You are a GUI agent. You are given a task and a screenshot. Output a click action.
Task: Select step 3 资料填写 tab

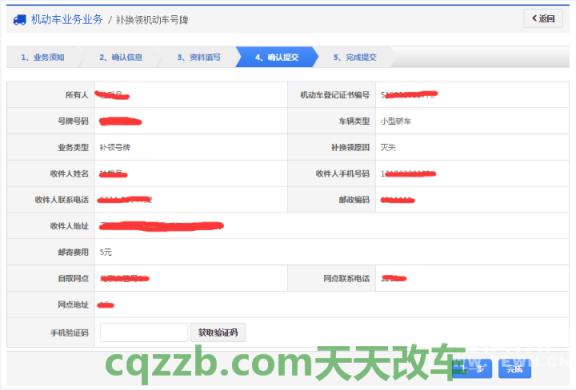click(x=199, y=57)
